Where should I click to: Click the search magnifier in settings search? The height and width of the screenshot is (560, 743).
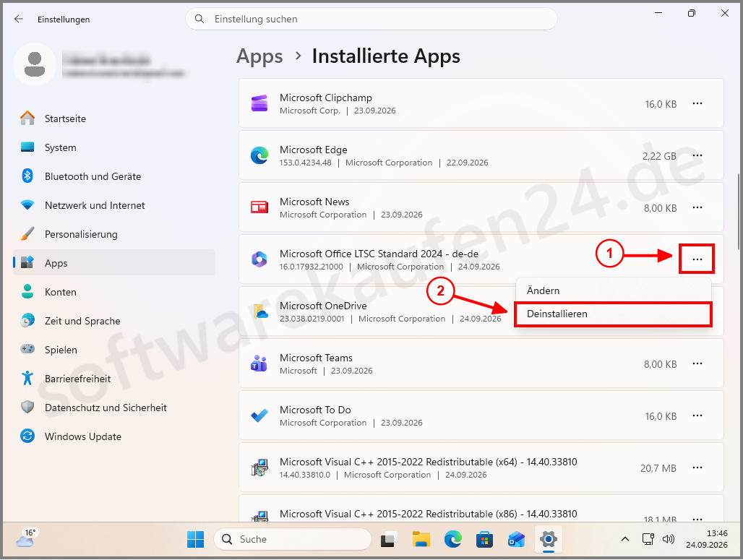pyautogui.click(x=199, y=19)
